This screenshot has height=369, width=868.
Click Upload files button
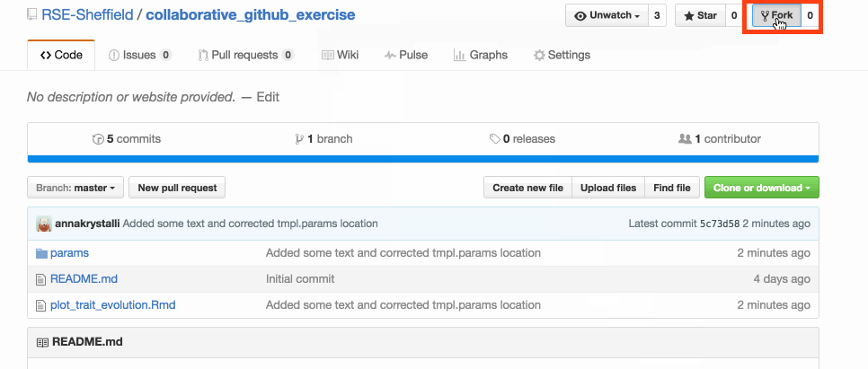click(x=607, y=188)
